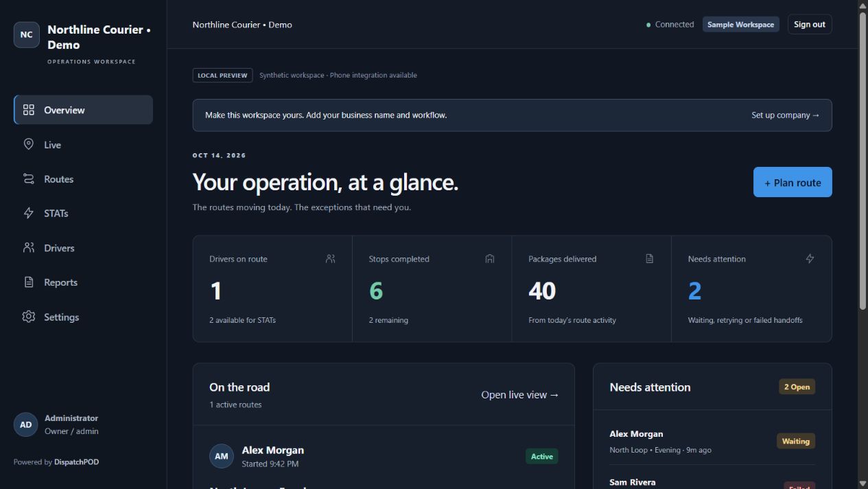This screenshot has height=489, width=868.
Task: Click the NC logo badge
Action: (26, 35)
